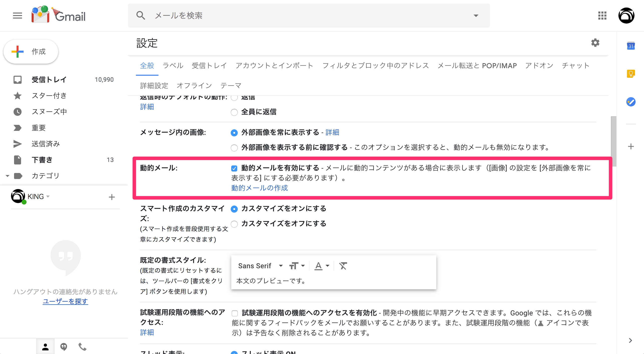Uncheck 動的メールを有効にする checkbox
Screen dimensions: 644x354
click(234, 168)
